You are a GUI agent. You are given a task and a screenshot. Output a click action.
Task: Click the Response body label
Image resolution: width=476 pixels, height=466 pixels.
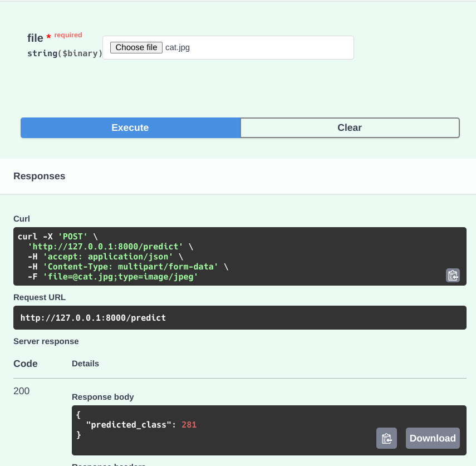pyautogui.click(x=102, y=397)
